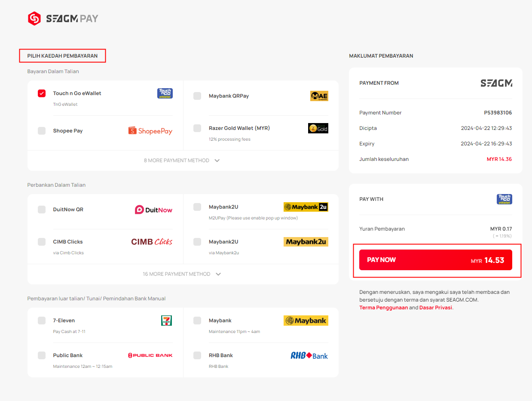Click the SEAGM Pay logo in header

[x=63, y=19]
